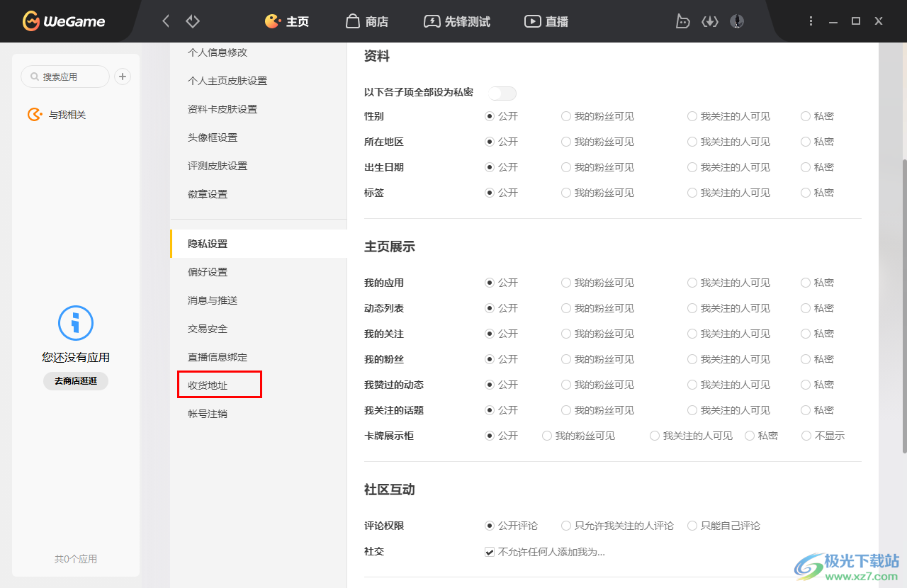Set 卡牌展示柜 to 私密
Viewport: 907px width, 588px height.
tap(750, 436)
